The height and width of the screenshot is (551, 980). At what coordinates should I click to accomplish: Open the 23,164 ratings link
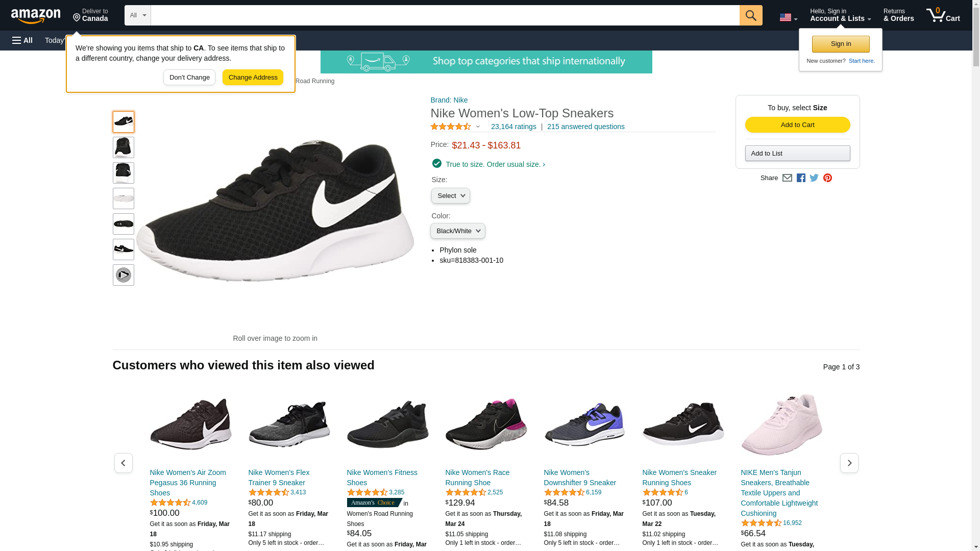click(513, 127)
